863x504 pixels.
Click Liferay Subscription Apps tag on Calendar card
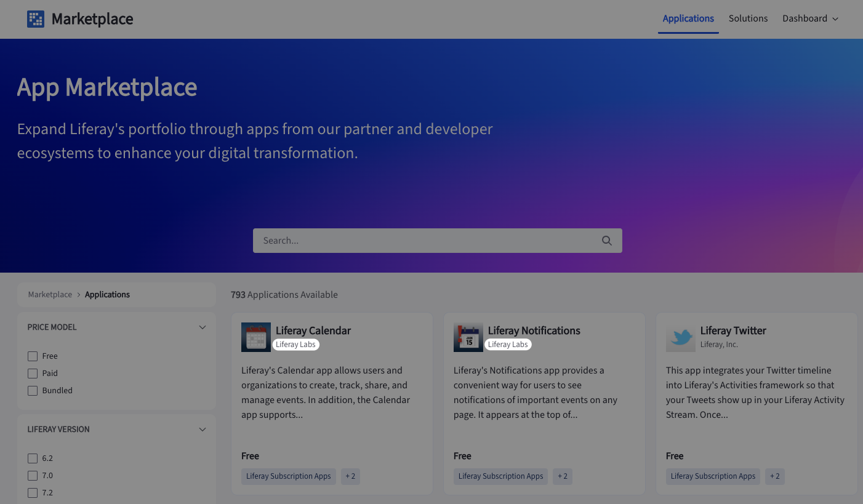(x=289, y=476)
